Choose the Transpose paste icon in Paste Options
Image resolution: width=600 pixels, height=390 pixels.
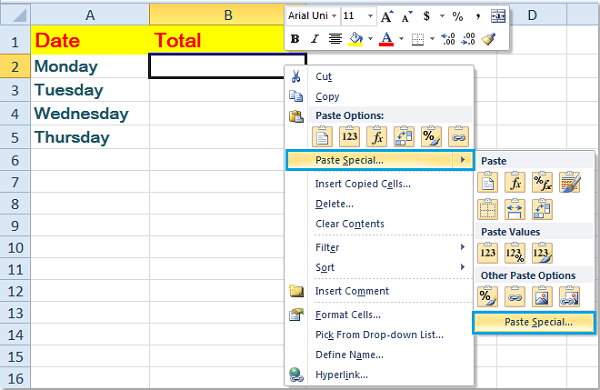(x=404, y=136)
